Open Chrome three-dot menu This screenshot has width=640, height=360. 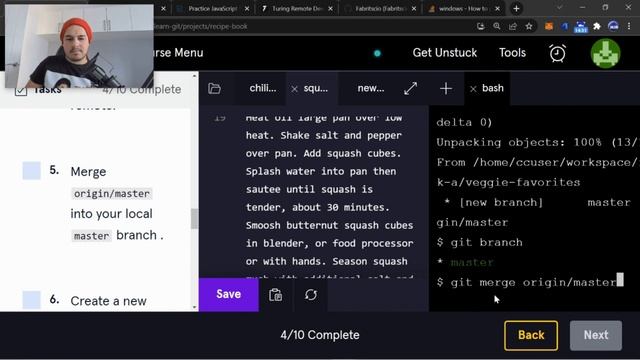click(629, 27)
